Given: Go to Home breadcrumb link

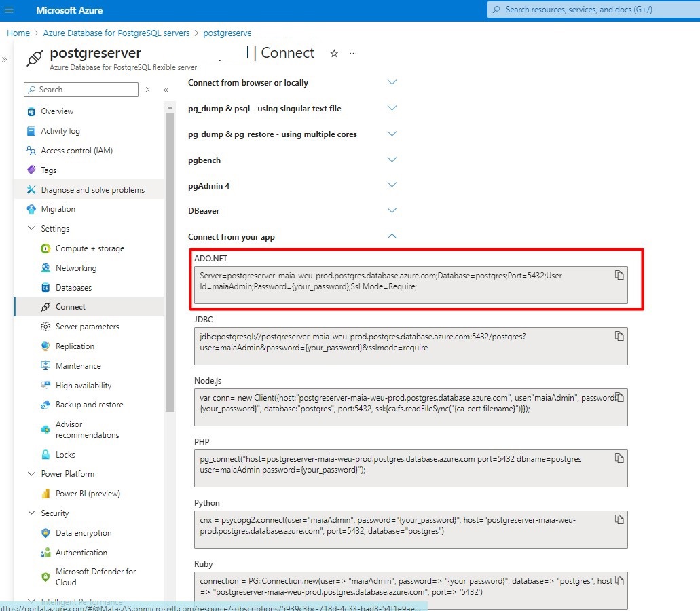Looking at the screenshot, I should [18, 33].
